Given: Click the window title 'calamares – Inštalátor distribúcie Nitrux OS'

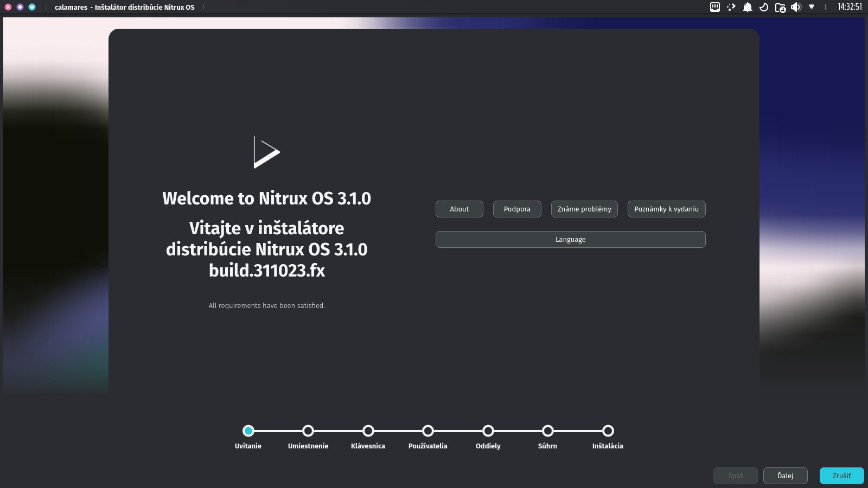Looking at the screenshot, I should point(124,7).
